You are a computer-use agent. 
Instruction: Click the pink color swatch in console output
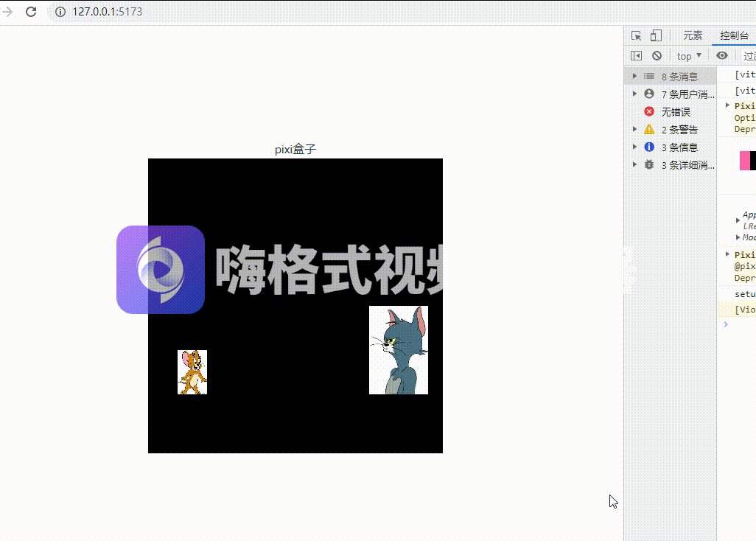pyautogui.click(x=744, y=161)
